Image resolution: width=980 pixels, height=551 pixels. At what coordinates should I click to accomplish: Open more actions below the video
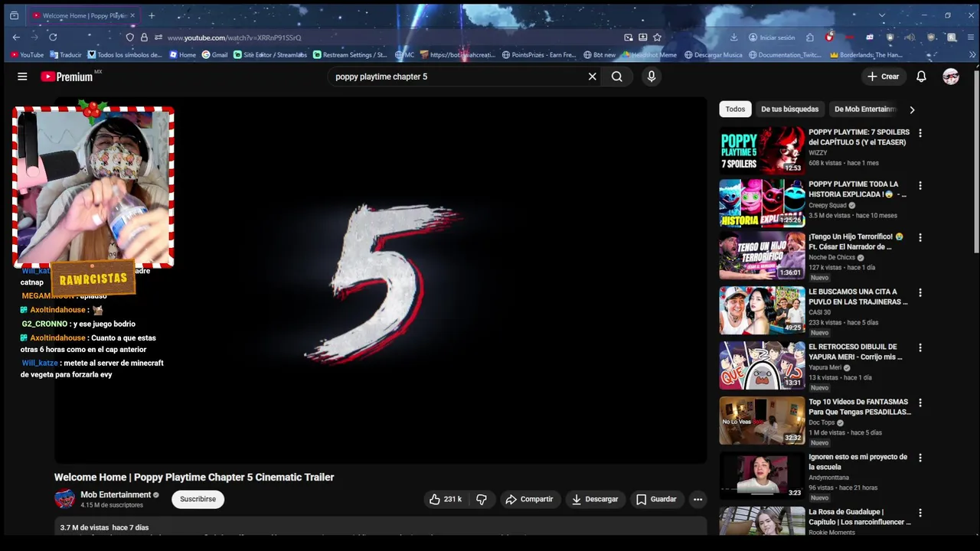coord(697,499)
